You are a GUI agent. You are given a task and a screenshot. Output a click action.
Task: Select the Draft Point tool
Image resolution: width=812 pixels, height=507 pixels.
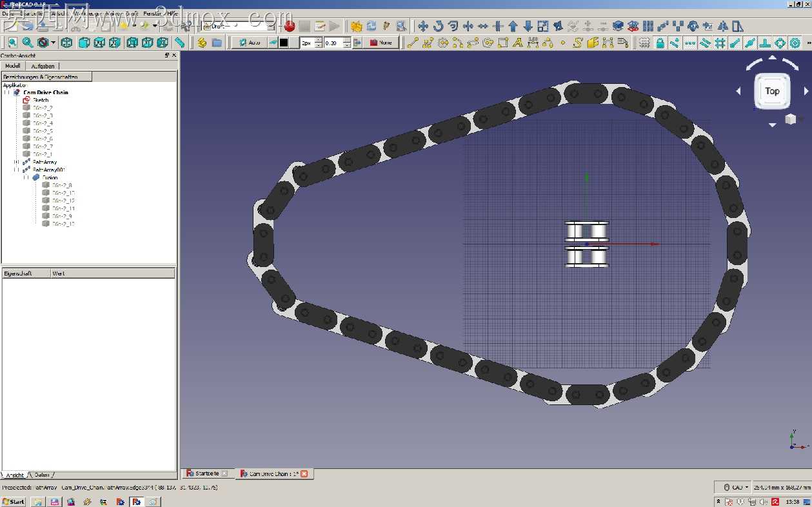[x=562, y=43]
